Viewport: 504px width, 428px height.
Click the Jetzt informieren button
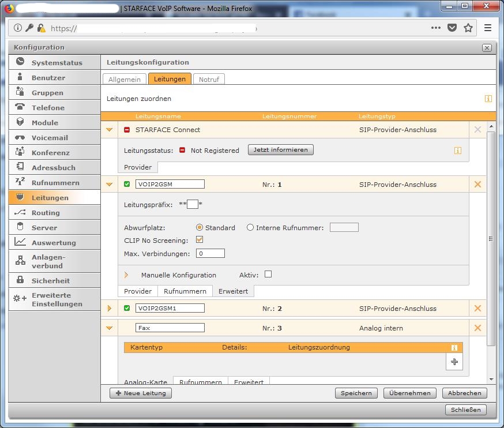[x=281, y=150]
